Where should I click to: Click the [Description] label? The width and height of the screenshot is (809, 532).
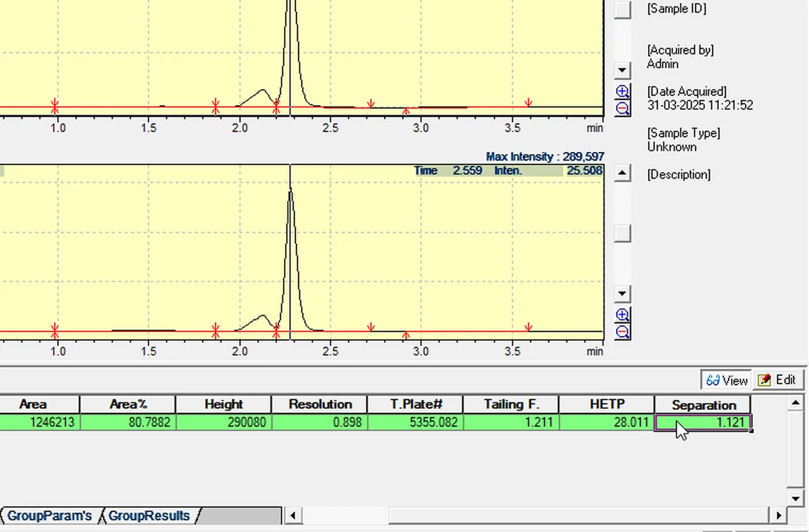click(x=678, y=174)
